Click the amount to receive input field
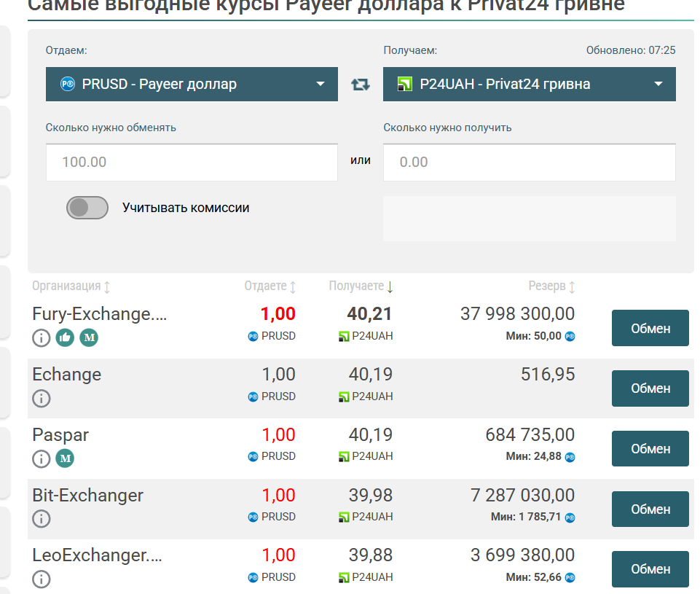The image size is (700, 594). (530, 162)
